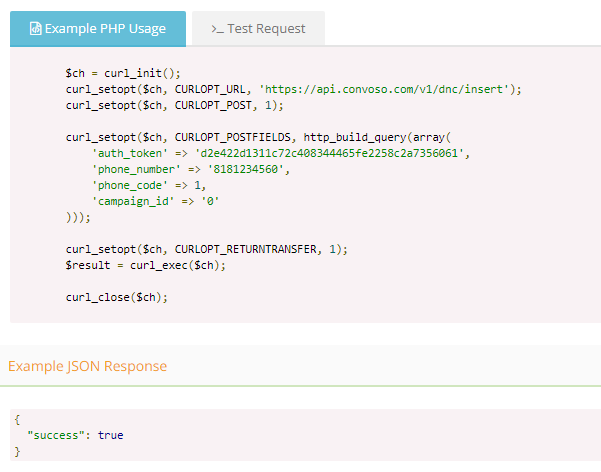Click the code file icon on PHP tab
This screenshot has width=601, height=472.
(x=36, y=29)
